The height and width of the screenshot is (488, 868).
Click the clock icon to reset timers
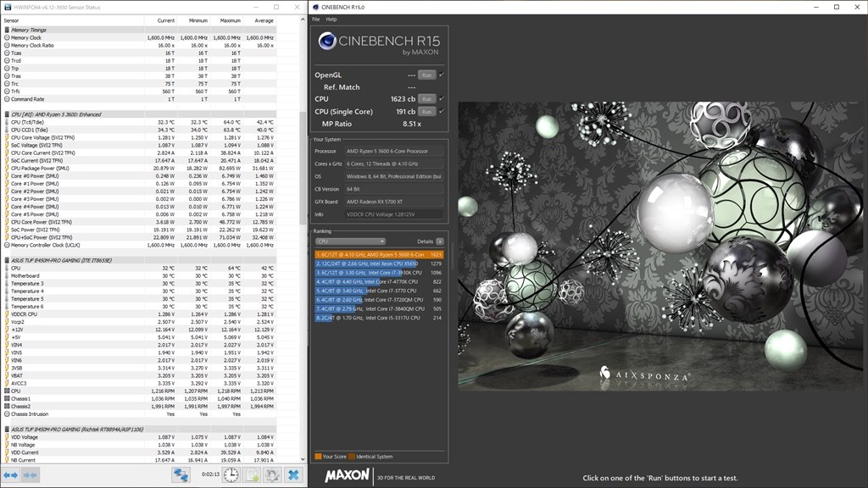coord(230,474)
